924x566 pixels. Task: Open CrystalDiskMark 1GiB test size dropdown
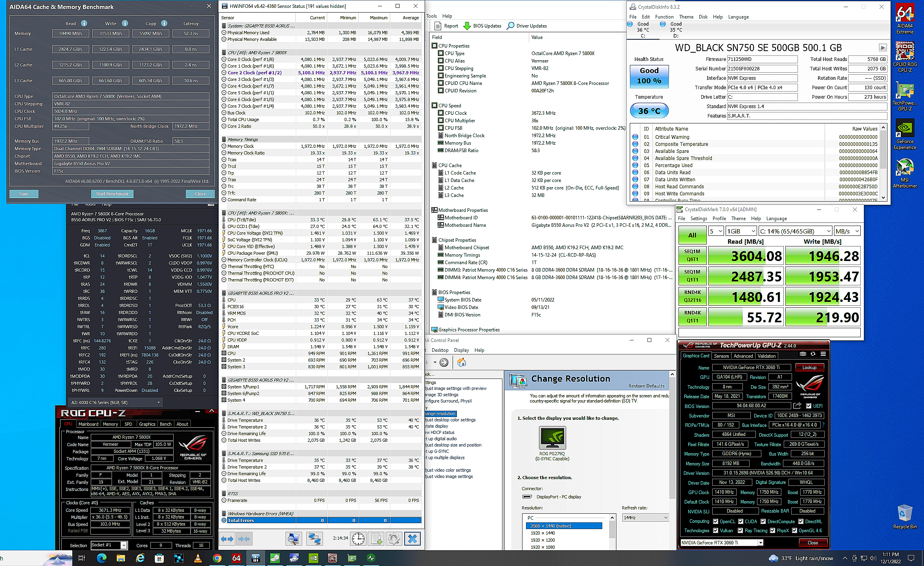coord(741,231)
